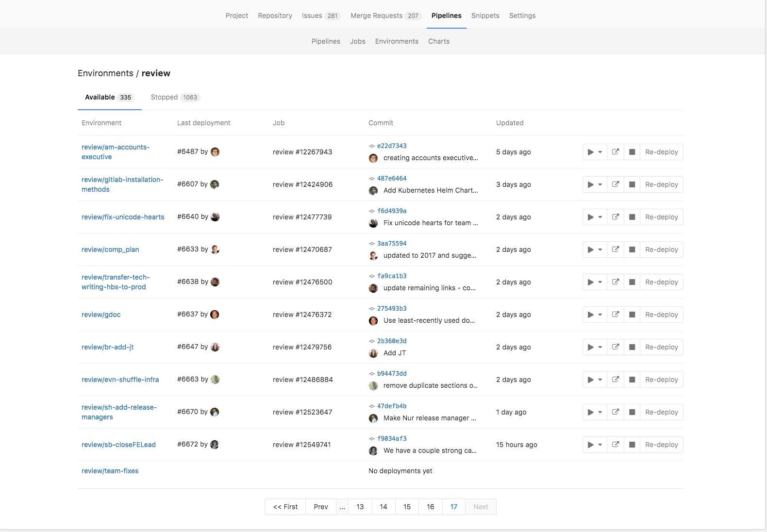Expand manual actions dropdown for review/am-accounts-executive
Image resolution: width=767 pixels, height=532 pixels.
(x=595, y=152)
